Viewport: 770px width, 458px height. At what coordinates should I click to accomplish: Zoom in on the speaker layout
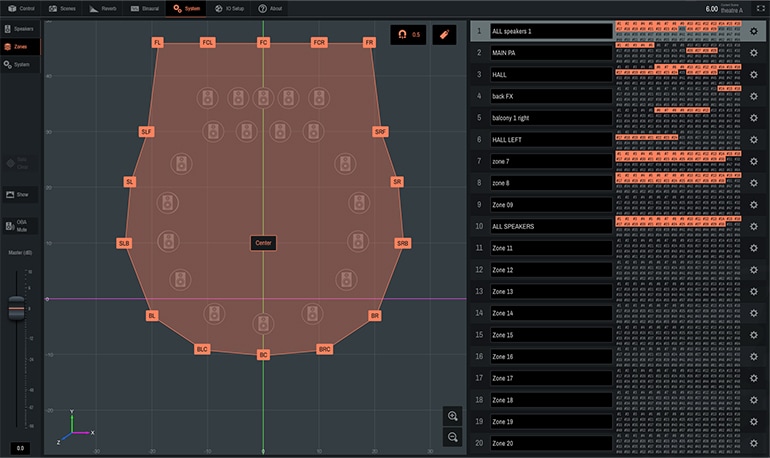(x=453, y=416)
